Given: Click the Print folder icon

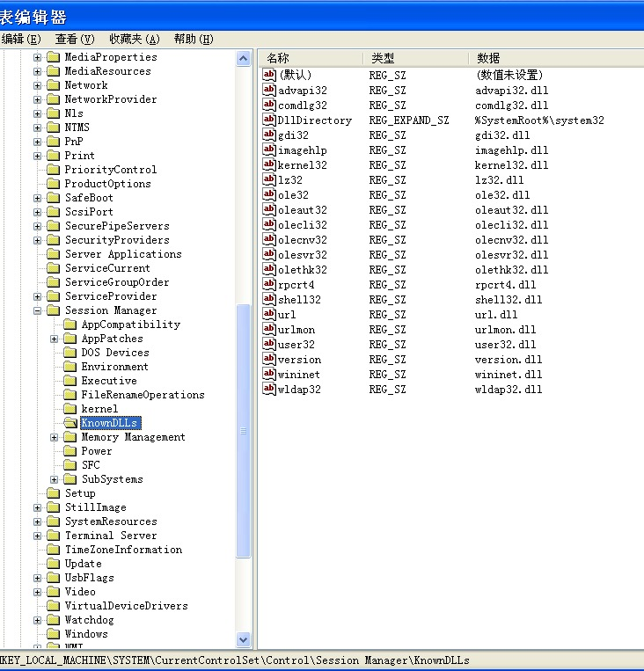Looking at the screenshot, I should click(53, 156).
